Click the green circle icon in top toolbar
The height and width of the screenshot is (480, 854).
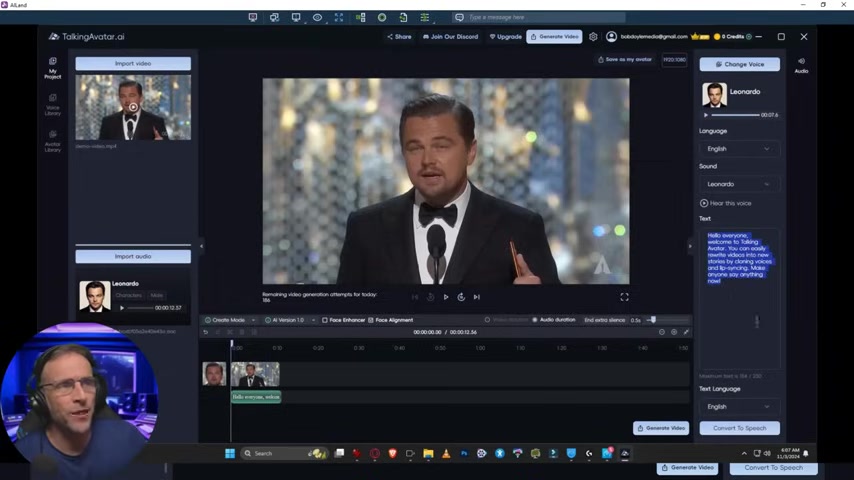click(x=382, y=17)
